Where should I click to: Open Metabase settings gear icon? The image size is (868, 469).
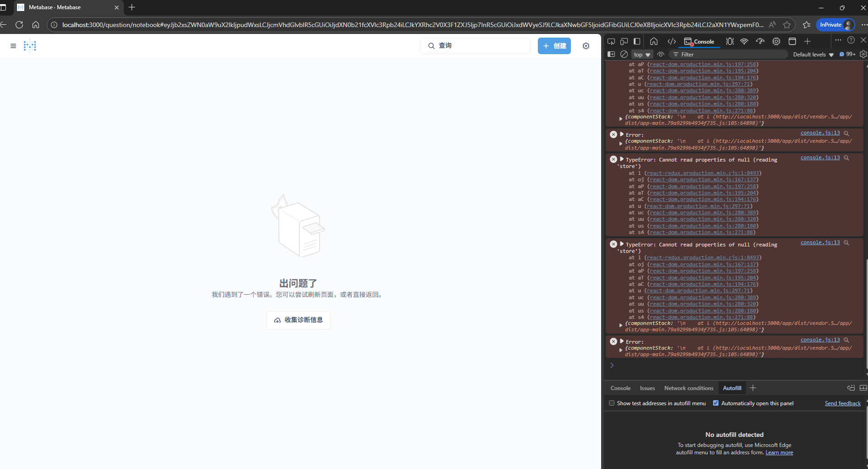coord(586,46)
